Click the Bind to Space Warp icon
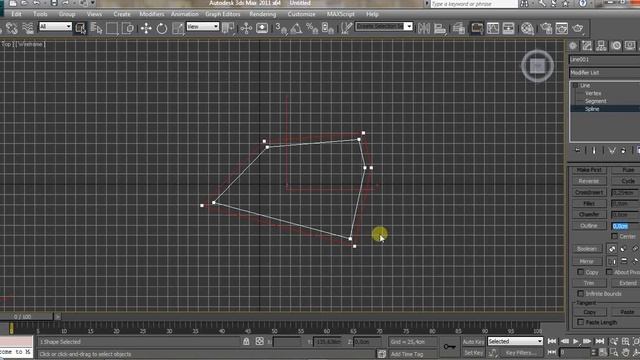The width and height of the screenshot is (640, 360). pos(27,28)
